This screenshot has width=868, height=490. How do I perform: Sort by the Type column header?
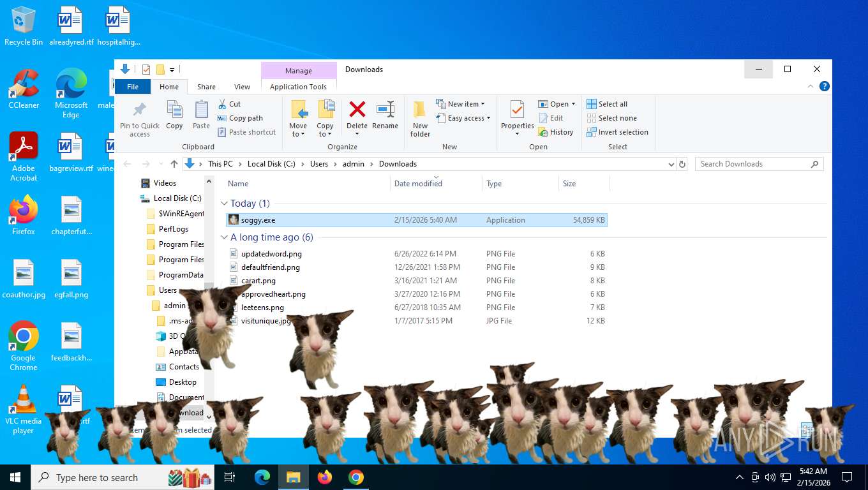(x=520, y=184)
